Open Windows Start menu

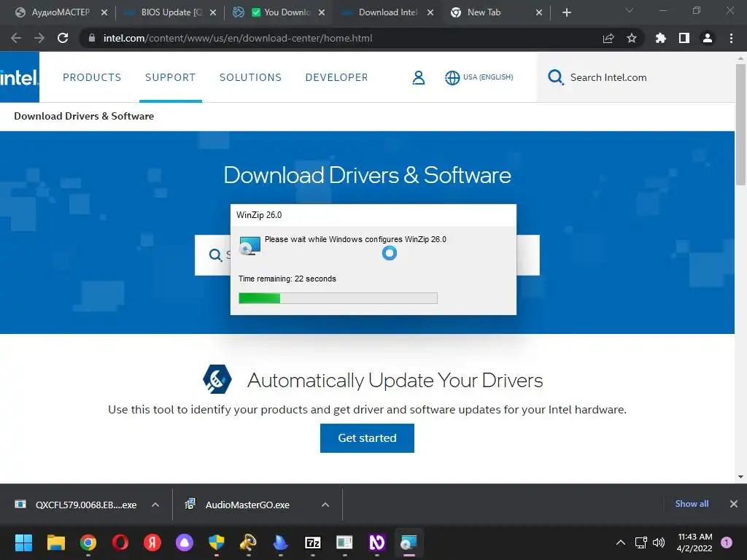pos(23,542)
